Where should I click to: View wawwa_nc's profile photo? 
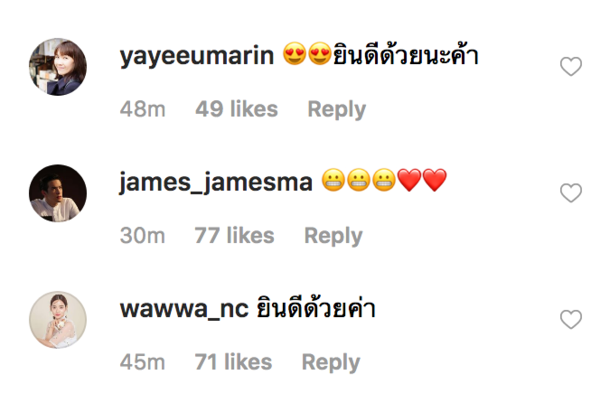[x=58, y=320]
